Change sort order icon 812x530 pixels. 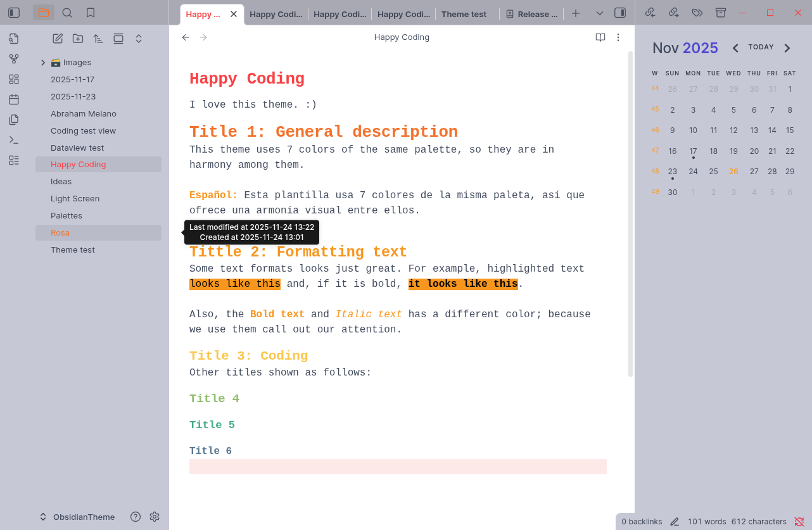[x=98, y=39]
